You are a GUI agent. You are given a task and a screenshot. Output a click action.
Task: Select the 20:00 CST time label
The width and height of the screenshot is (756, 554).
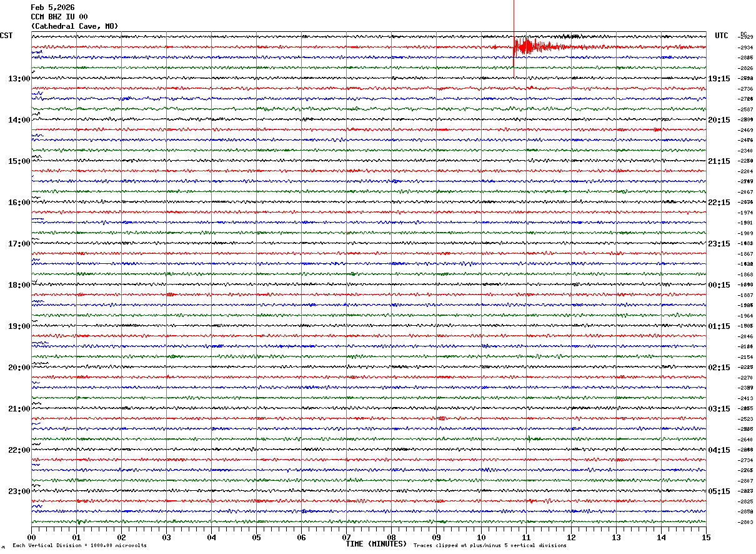coord(19,368)
